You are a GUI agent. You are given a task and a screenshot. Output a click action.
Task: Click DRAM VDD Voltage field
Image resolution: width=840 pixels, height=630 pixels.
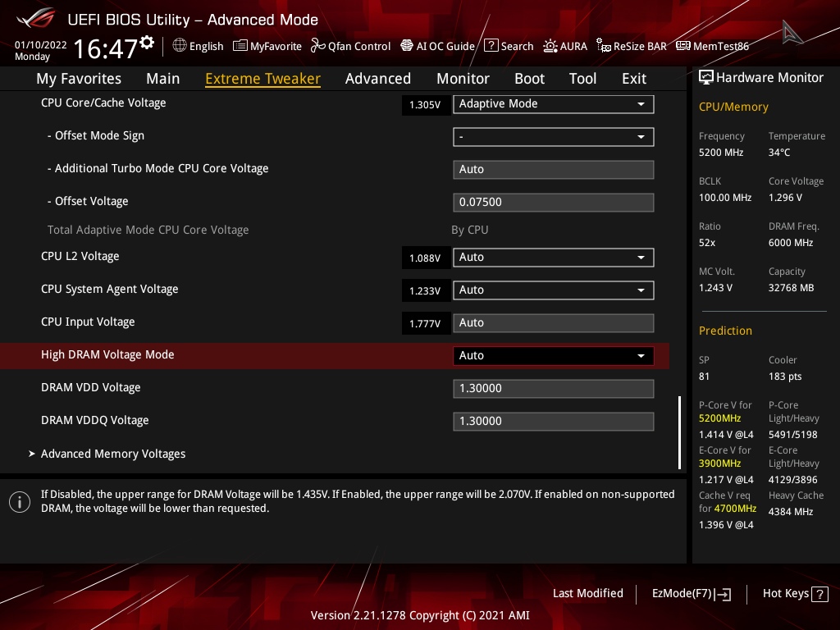pos(554,388)
